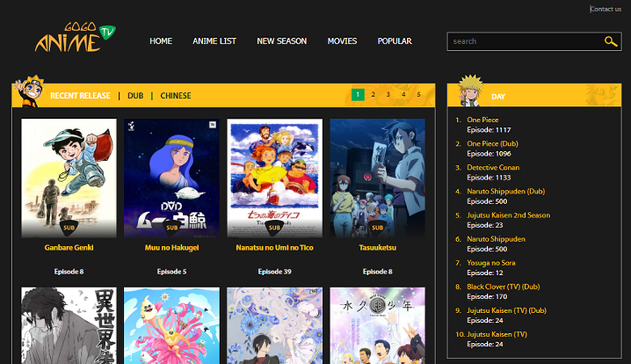Screen dimensions: 631x364
Task: Open the POPULAR menu item
Action: point(395,41)
